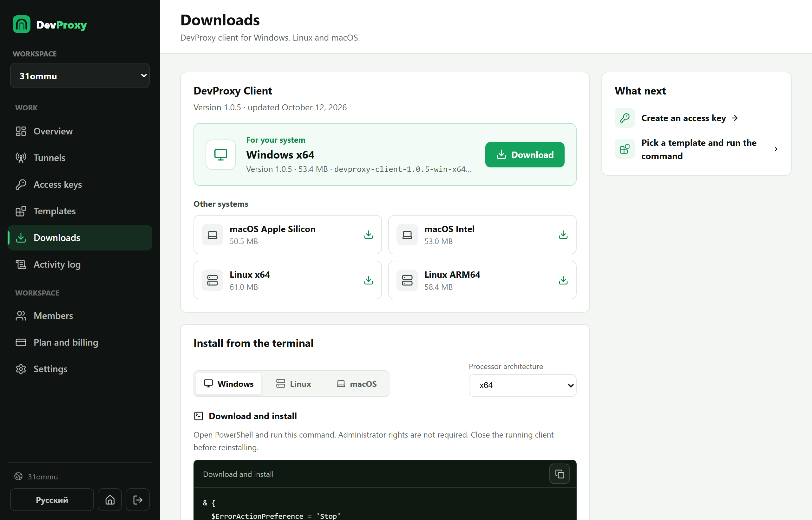Switch language with Русский button
Viewport: 812px width, 520px height.
pos(52,500)
